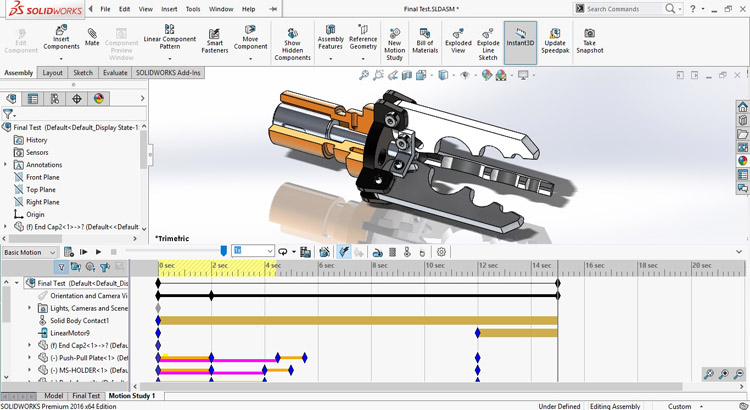Click Section View icon in viewport toolbar
750x410 pixels.
[407, 75]
